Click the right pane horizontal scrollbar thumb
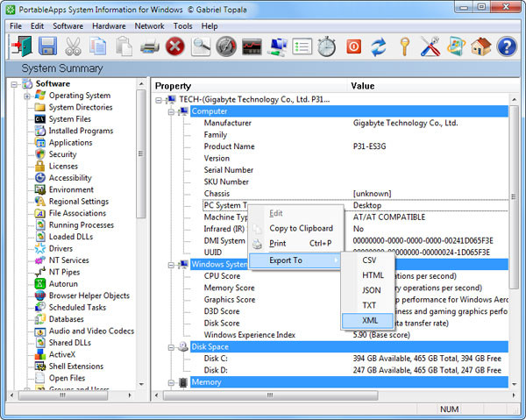526x420 pixels. pyautogui.click(x=270, y=395)
